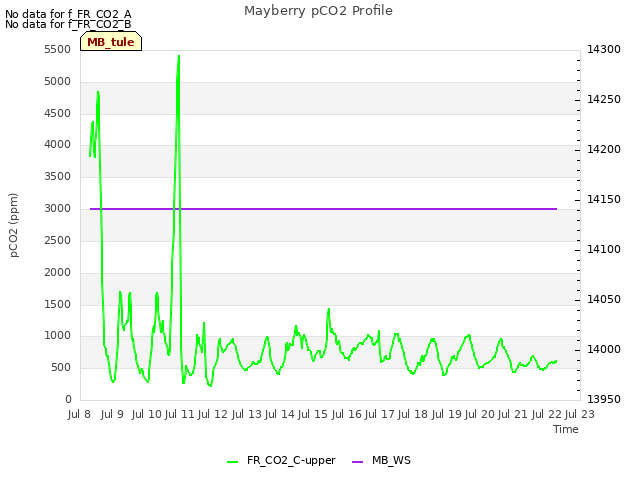This screenshot has height=480, width=640.
Task: Click the 1500 left axis value
Action: pyautogui.click(x=58, y=304)
